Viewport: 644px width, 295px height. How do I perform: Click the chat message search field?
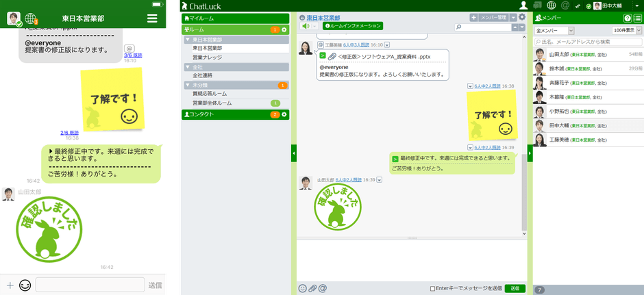coord(482,27)
